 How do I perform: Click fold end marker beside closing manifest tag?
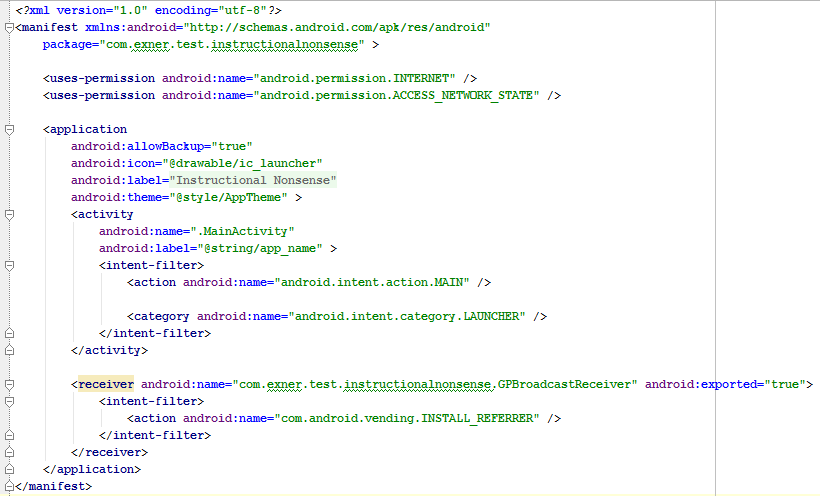click(x=8, y=487)
